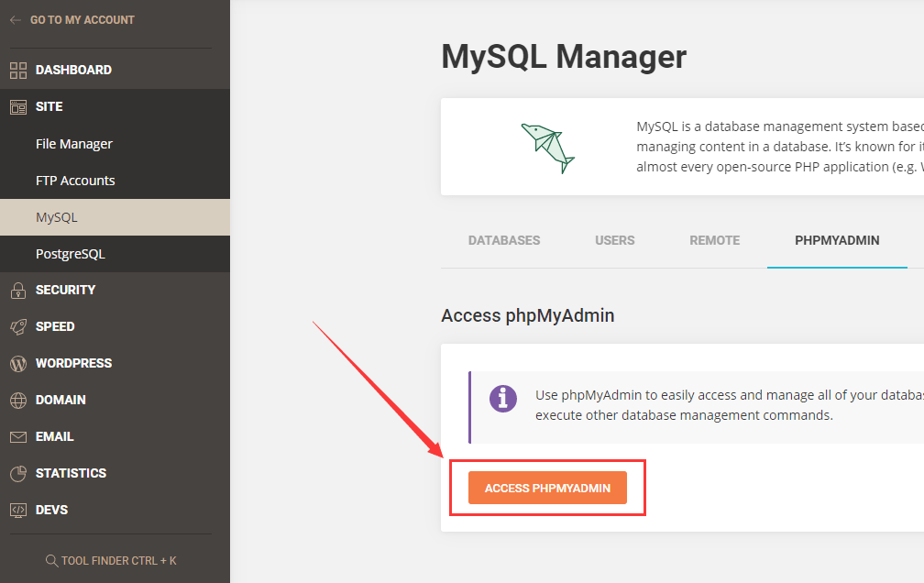Click the Devs code monitor icon
The width and height of the screenshot is (924, 583).
tap(18, 510)
